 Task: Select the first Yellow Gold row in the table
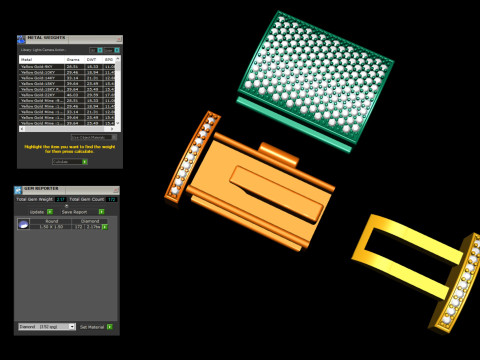coord(67,67)
